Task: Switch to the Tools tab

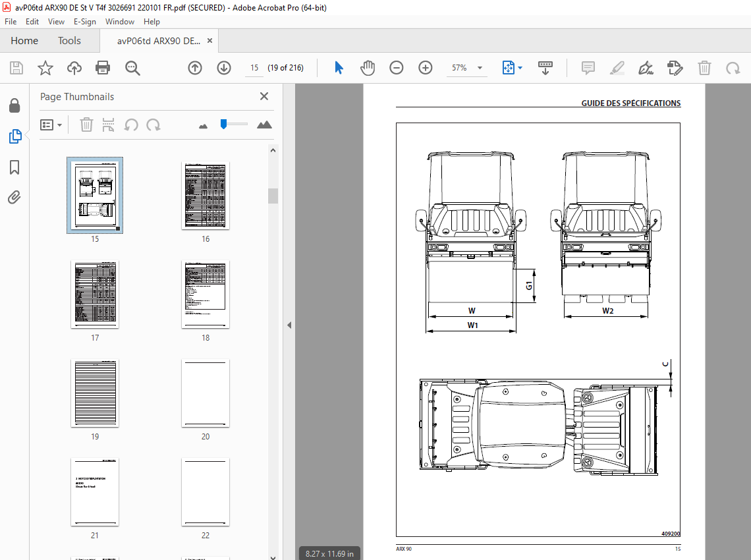Action: tap(69, 41)
